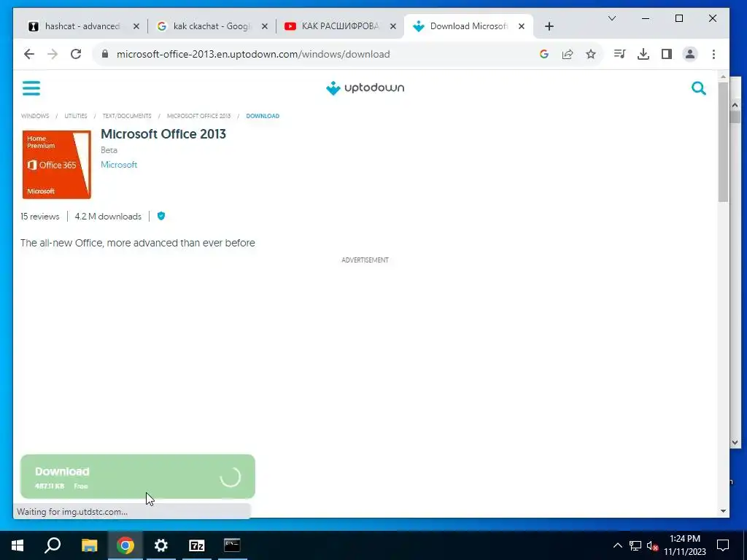Open Chrome three-dot menu
This screenshot has width=747, height=560.
713,54
